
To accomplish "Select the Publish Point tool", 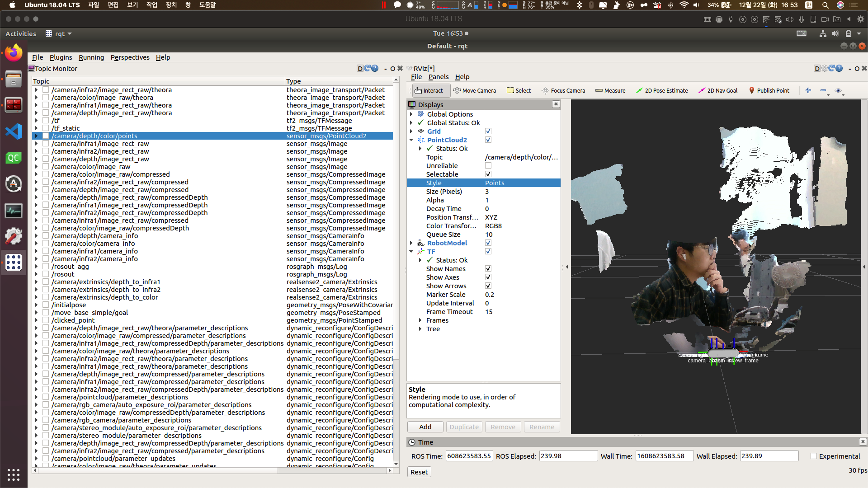I will tap(769, 90).
